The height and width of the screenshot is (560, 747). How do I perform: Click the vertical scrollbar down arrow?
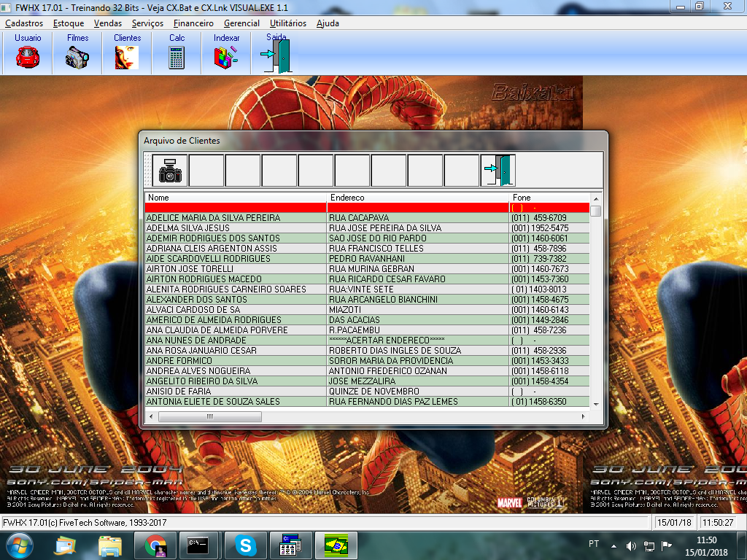595,404
